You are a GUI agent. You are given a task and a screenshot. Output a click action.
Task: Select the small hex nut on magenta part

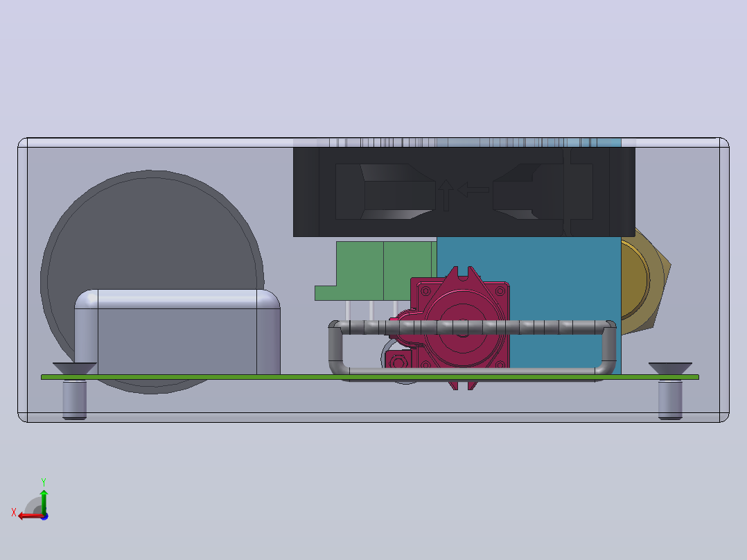398,362
